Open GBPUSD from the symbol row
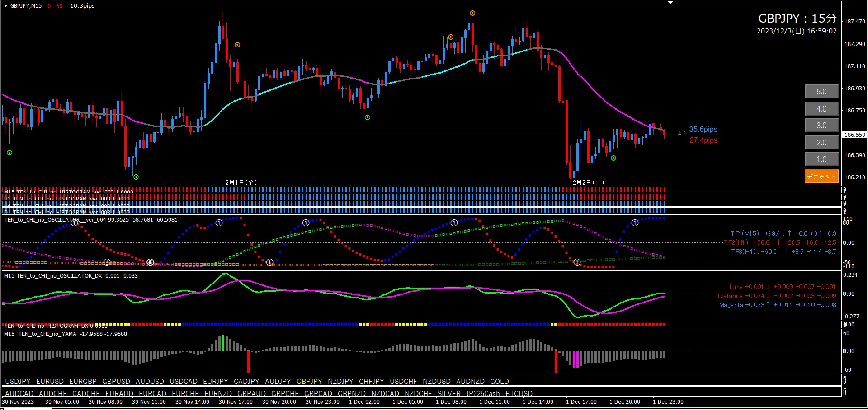 click(116, 382)
